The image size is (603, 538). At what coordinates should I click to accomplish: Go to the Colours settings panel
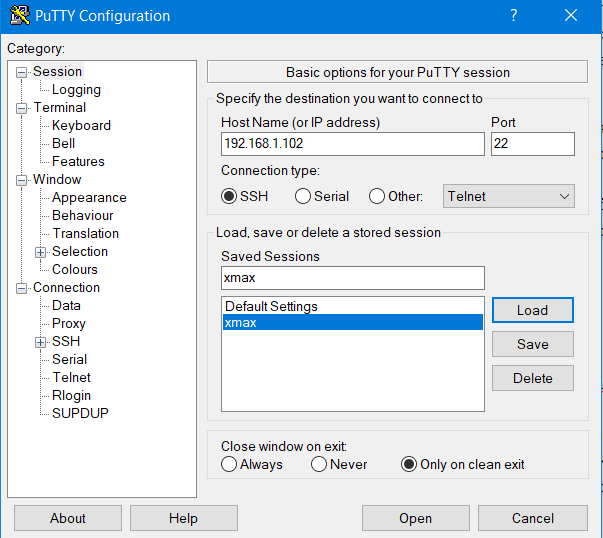pyautogui.click(x=75, y=270)
